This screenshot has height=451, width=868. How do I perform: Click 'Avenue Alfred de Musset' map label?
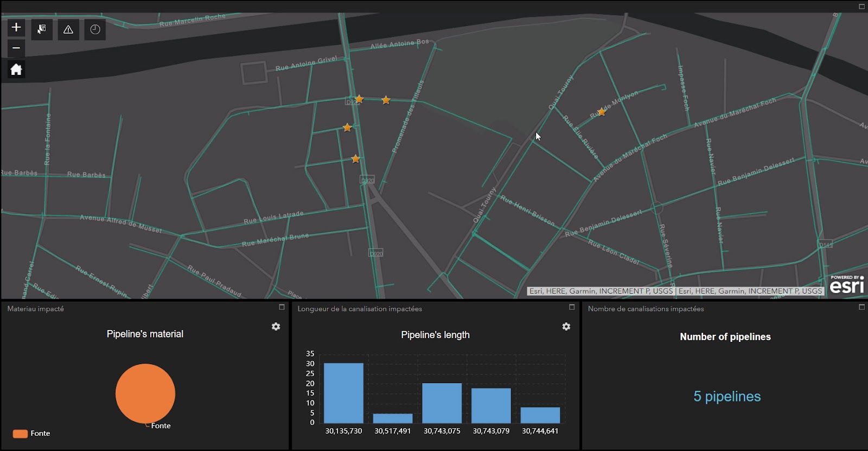121,224
